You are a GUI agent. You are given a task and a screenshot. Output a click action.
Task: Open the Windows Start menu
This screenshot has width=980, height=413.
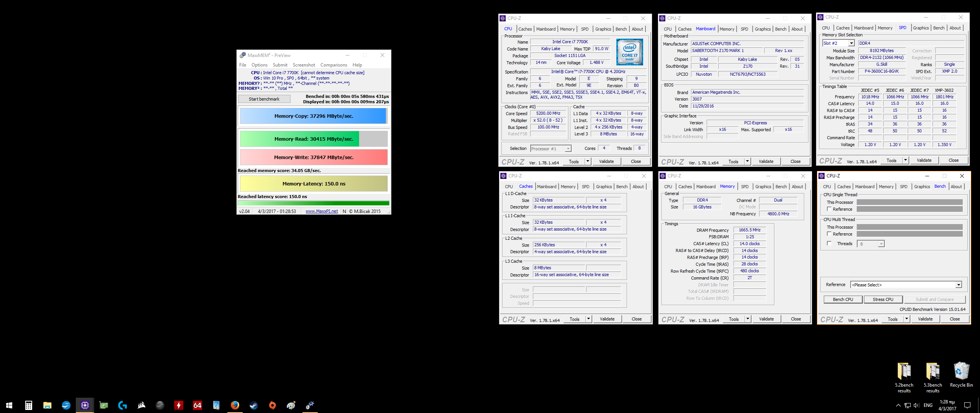[x=9, y=405]
